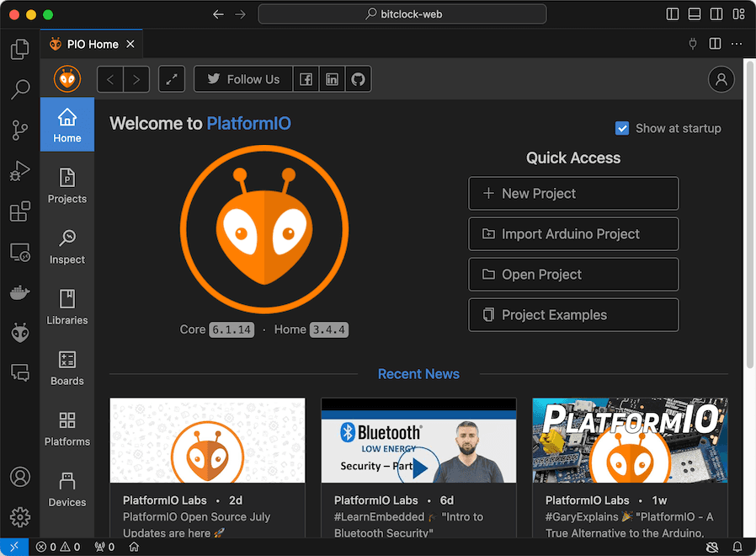Image resolution: width=756 pixels, height=556 pixels.
Task: Click the PlatformIO logo in PIO toolbar
Action: pos(67,79)
